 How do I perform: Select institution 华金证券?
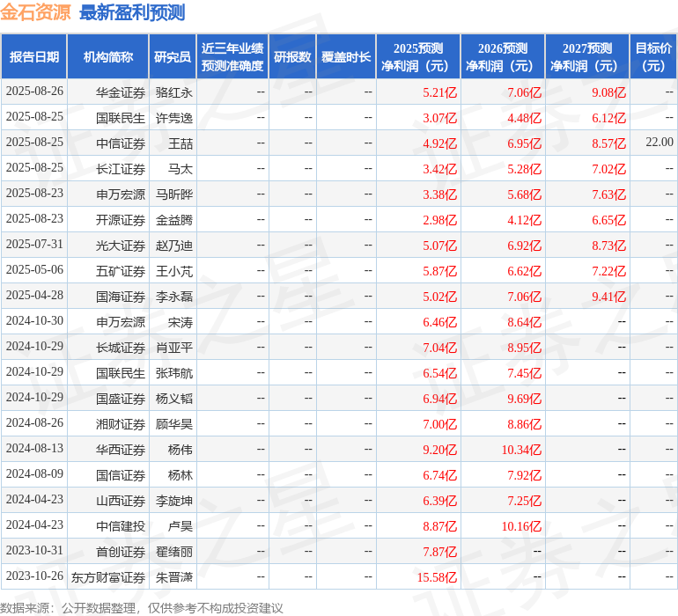tap(121, 92)
